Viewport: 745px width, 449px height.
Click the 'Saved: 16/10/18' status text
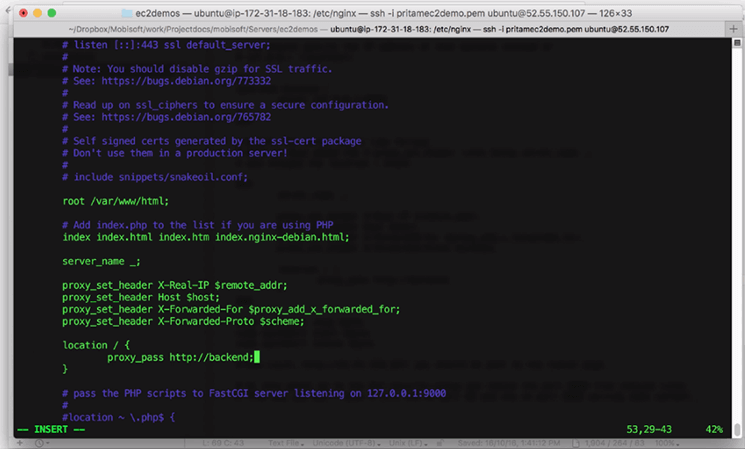509,443
